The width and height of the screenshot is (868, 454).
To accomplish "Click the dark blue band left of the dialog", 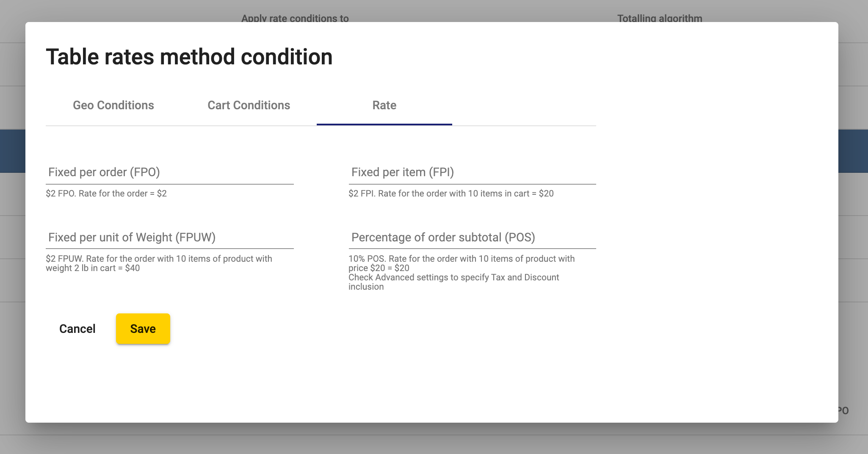I will click(x=12, y=151).
